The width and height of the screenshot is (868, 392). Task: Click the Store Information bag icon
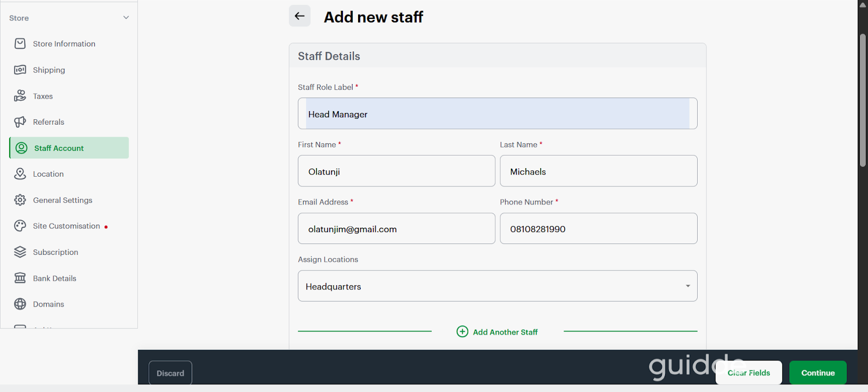[20, 43]
